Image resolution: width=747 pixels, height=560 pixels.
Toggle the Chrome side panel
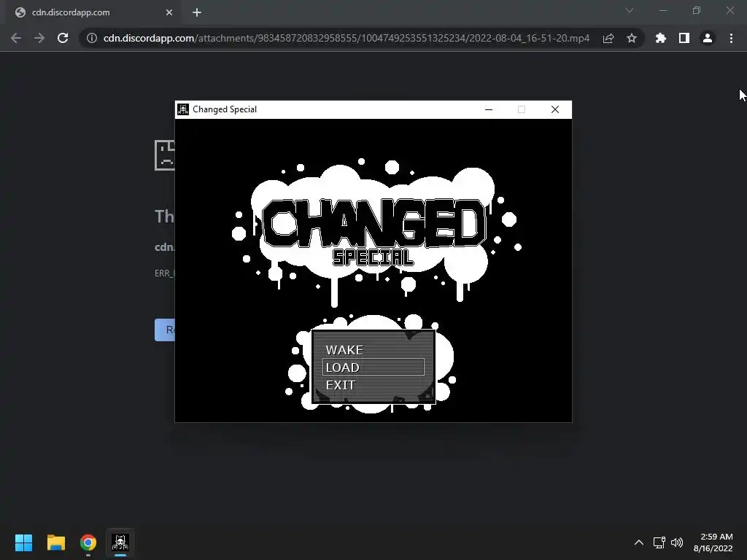684,38
